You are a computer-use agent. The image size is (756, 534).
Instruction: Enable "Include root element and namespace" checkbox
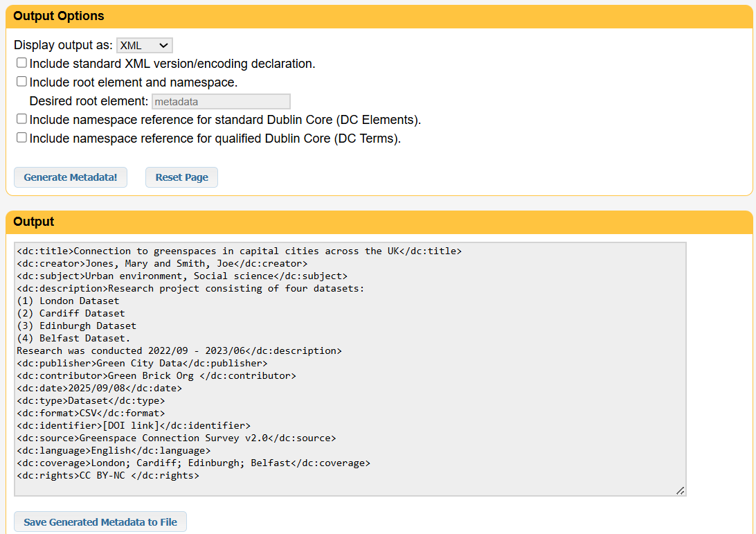click(x=22, y=82)
